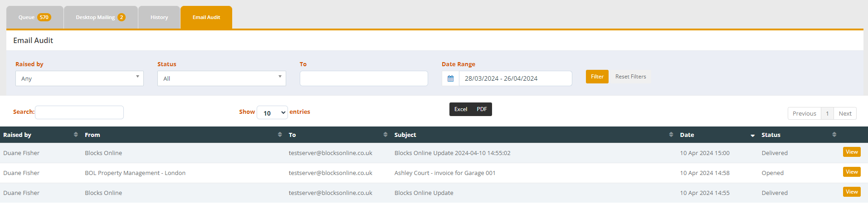The width and height of the screenshot is (868, 209).
Task: View the email dated 10 Apr 2024 15:00
Action: [x=852, y=152]
